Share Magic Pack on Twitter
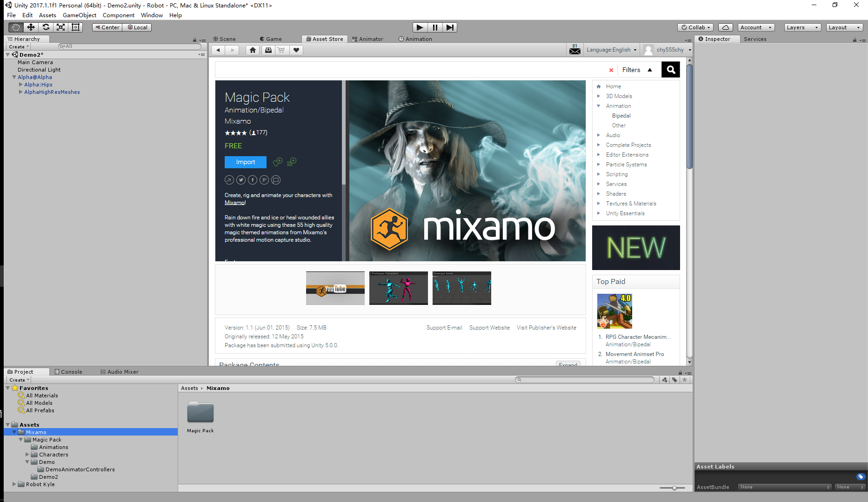The width and height of the screenshot is (868, 502). pyautogui.click(x=241, y=180)
